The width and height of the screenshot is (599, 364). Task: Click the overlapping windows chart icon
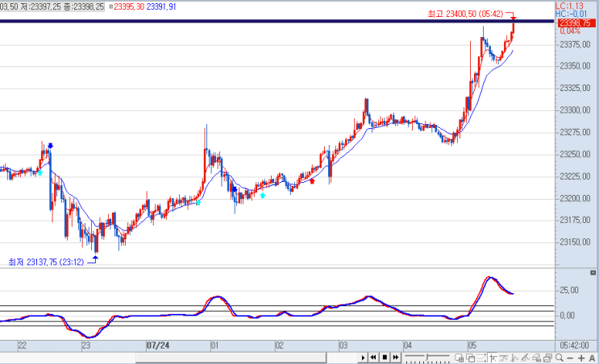pyautogui.click(x=470, y=358)
